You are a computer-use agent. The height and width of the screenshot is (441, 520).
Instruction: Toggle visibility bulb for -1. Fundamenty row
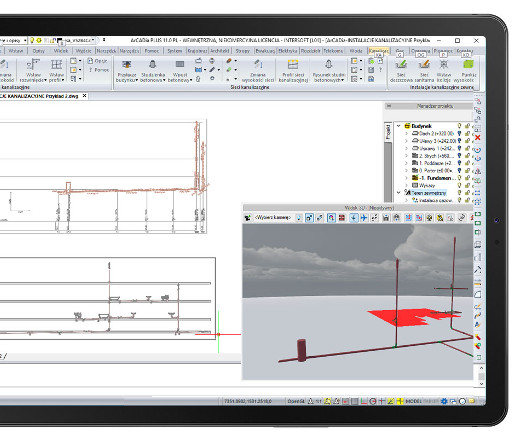click(459, 178)
